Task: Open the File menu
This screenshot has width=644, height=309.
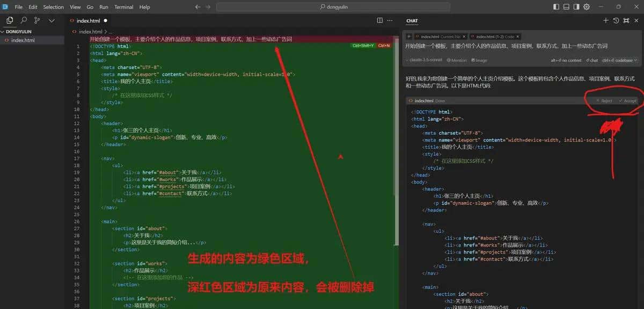Action: pos(19,7)
